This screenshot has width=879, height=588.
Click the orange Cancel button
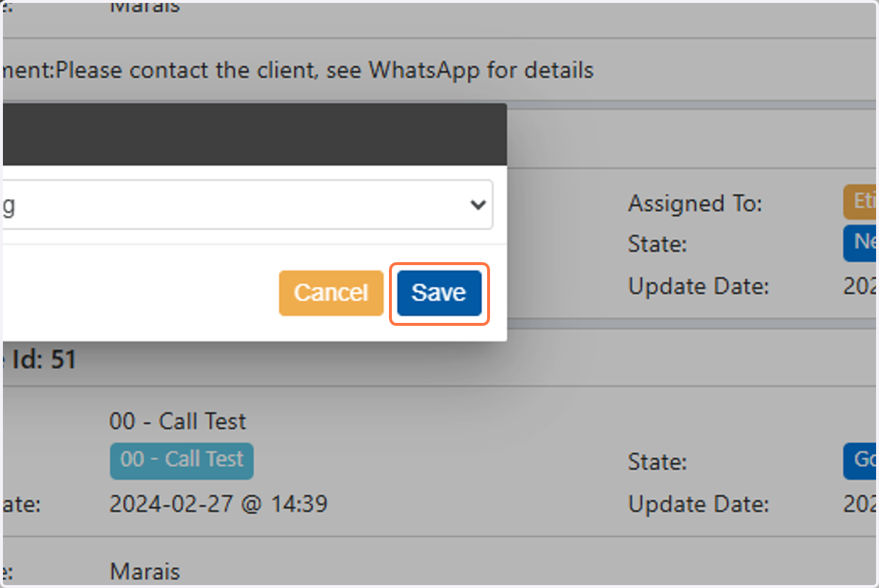[x=331, y=293]
